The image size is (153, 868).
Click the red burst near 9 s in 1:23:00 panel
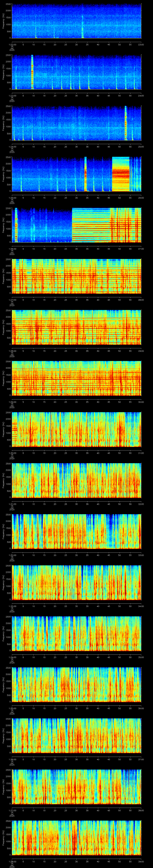(x=32, y=72)
